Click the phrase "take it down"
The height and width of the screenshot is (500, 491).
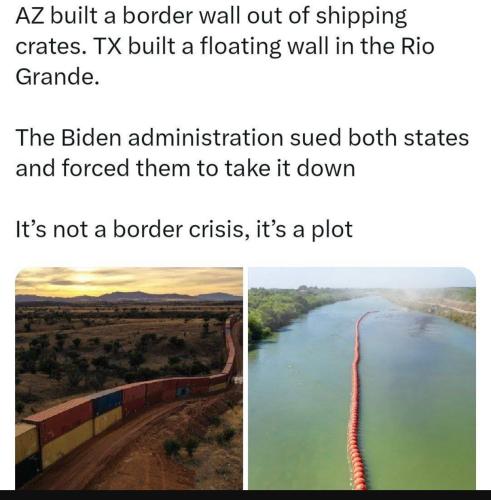tap(290, 168)
